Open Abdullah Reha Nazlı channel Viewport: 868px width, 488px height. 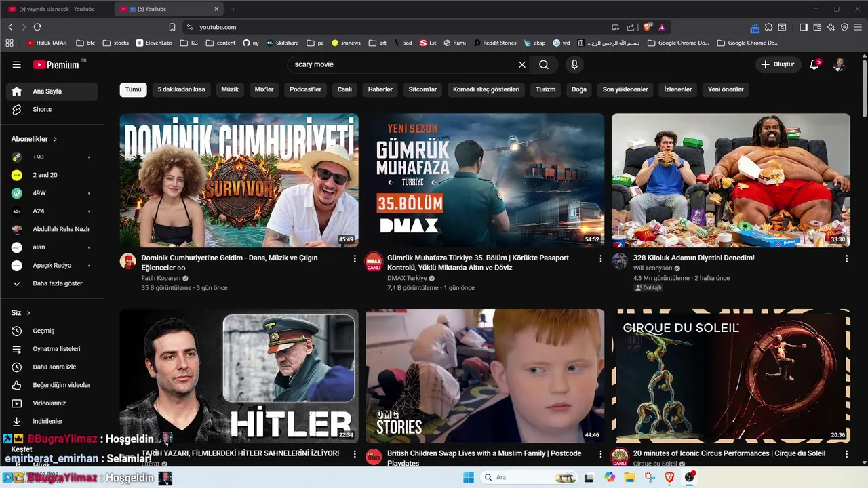52,229
